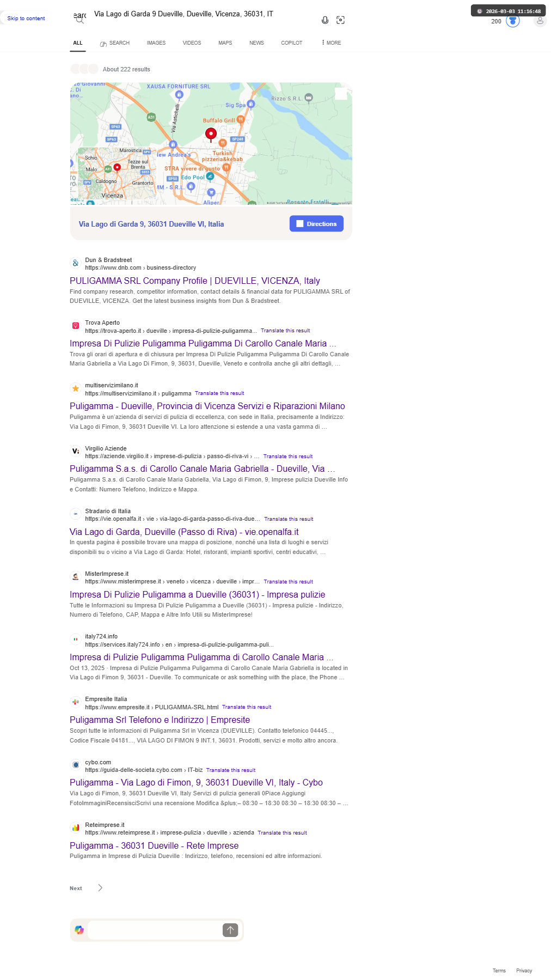Open Via Lago di Garda vie.openalfa.it result
Screen dimensions: 551x980
click(x=184, y=532)
